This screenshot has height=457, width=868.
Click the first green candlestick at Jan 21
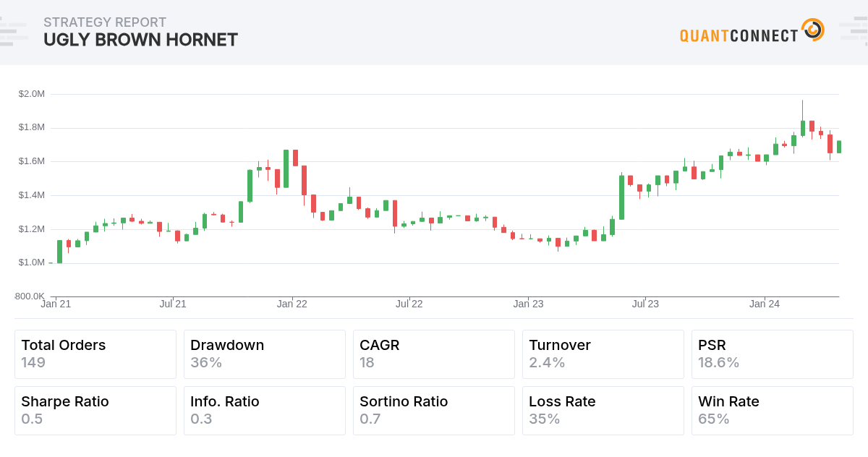click(x=59, y=252)
